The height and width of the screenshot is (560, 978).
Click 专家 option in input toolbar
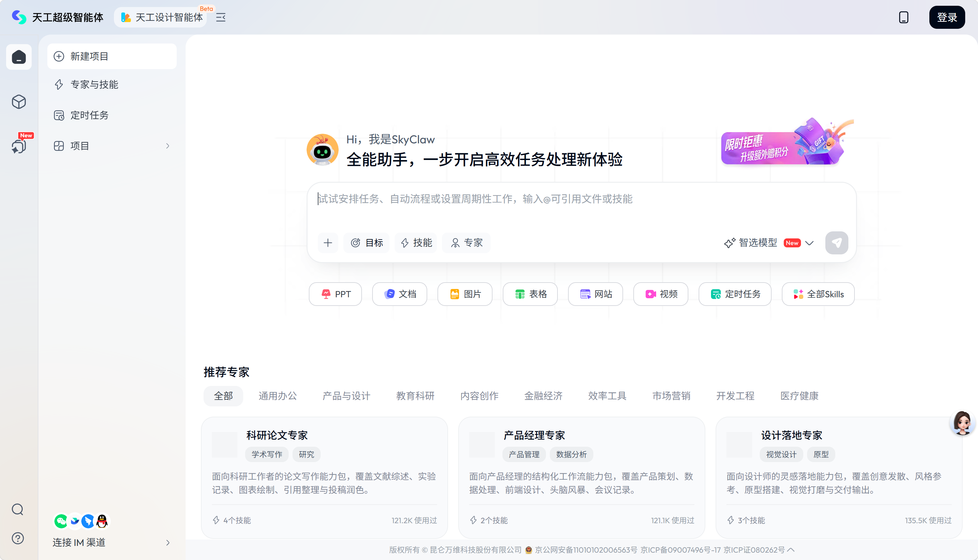(x=466, y=243)
